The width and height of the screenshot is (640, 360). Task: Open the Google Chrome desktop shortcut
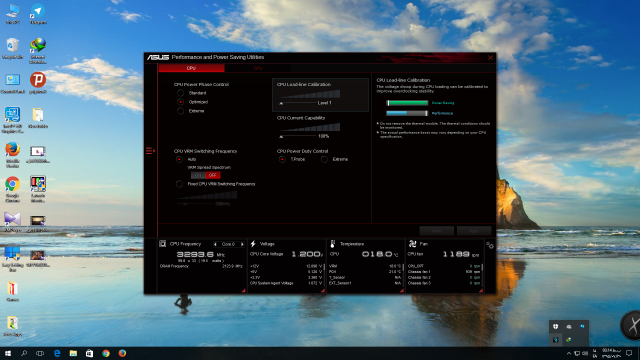13,190
